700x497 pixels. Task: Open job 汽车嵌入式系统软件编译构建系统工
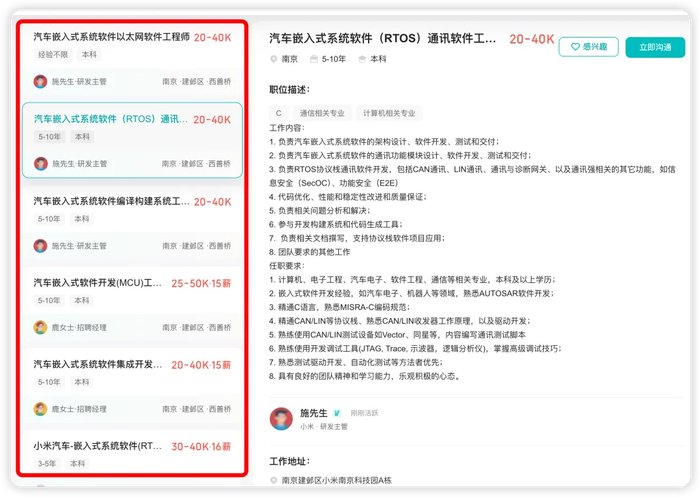click(112, 201)
